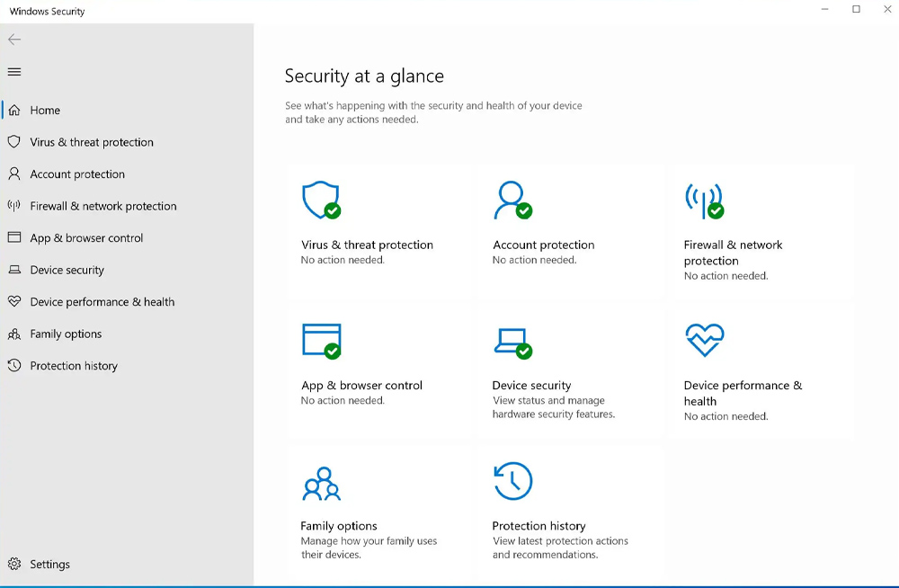Click the Family options tile title
Screen dimensions: 899x588
coord(339,526)
